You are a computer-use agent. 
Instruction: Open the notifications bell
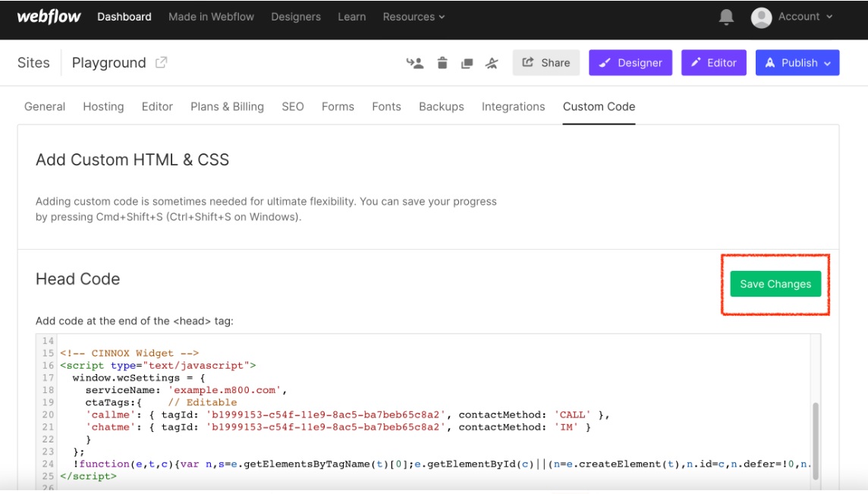coord(726,17)
